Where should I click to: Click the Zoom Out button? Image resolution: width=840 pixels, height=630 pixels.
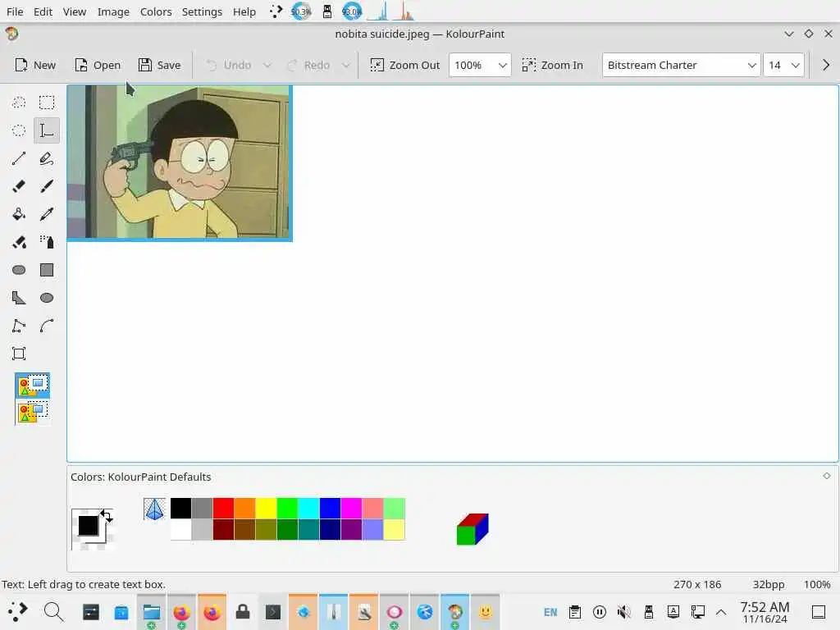point(405,65)
